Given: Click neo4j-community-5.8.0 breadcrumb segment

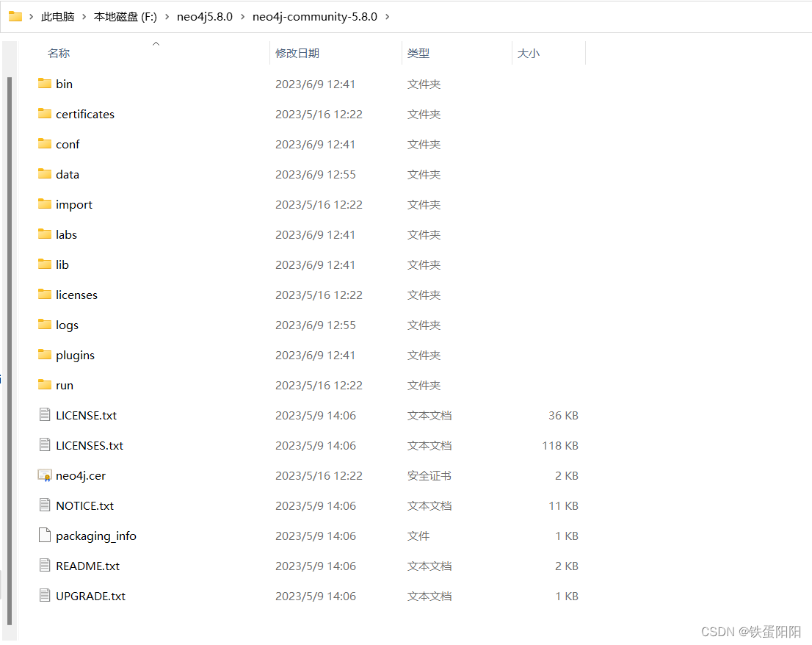Looking at the screenshot, I should 315,17.
